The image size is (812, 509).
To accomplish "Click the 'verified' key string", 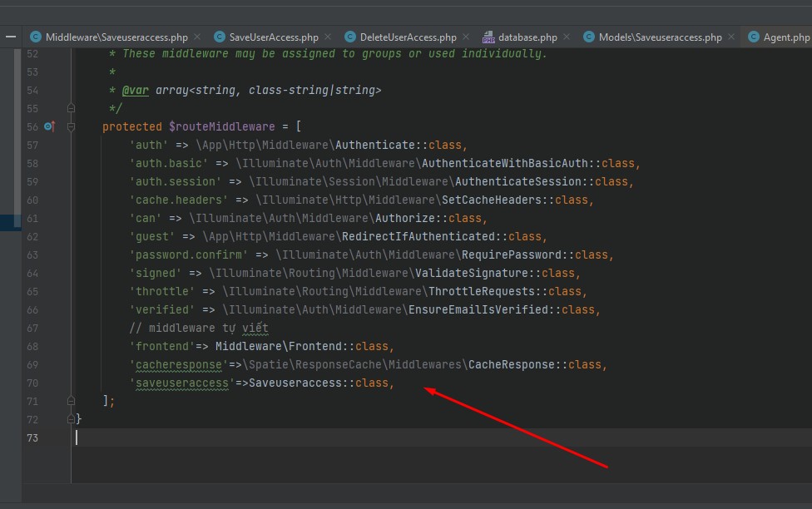I will coord(162,309).
